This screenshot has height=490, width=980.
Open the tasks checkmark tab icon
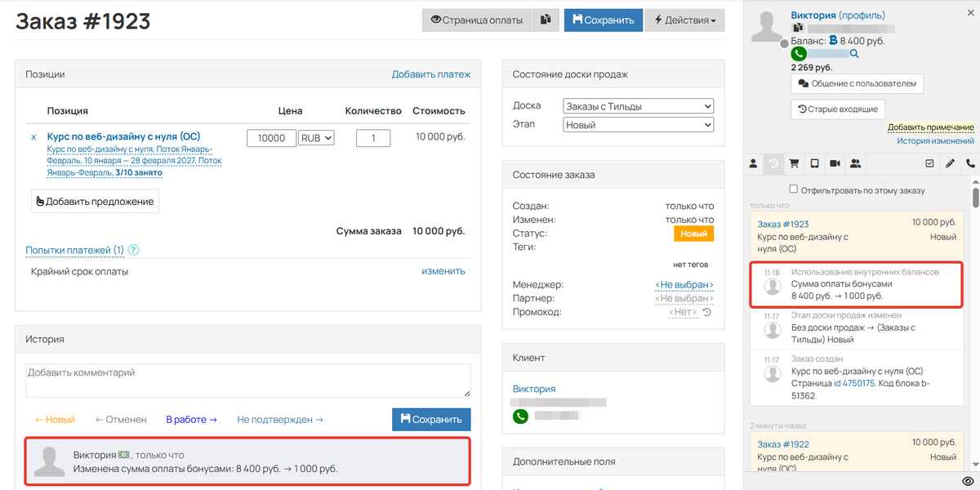click(929, 163)
